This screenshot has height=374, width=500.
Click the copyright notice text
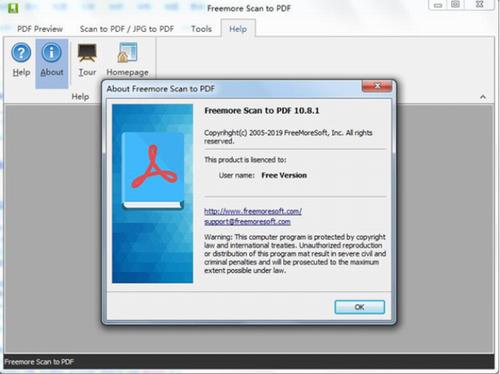pyautogui.click(x=288, y=137)
